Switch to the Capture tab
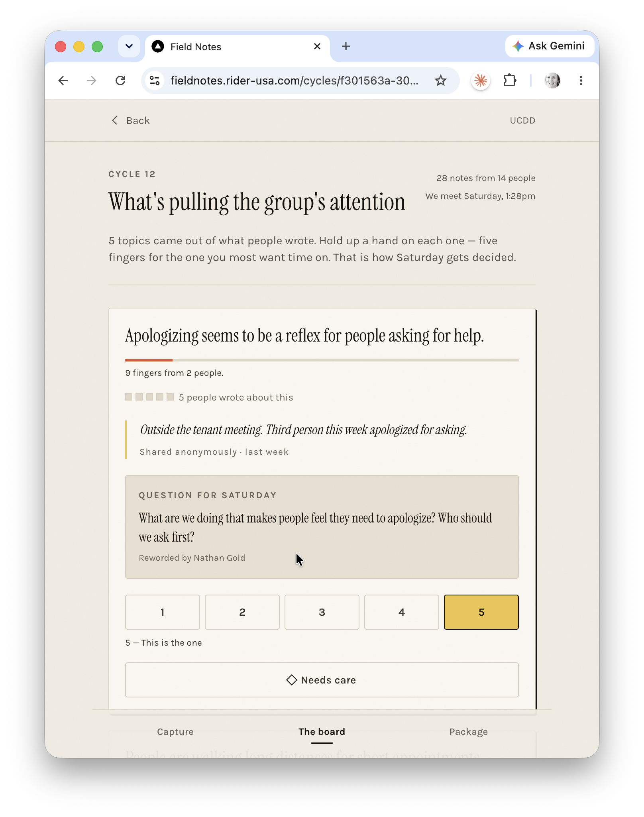Screen dimensions: 644x817 (175, 732)
